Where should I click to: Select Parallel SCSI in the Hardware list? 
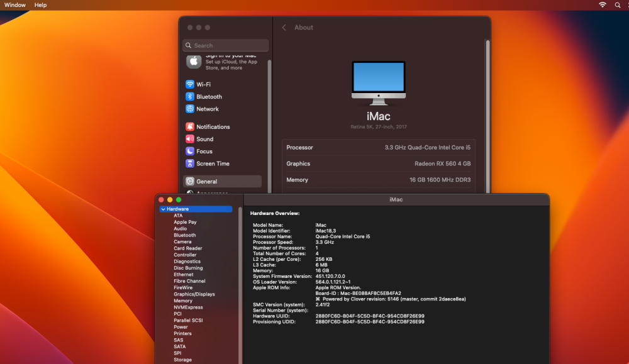[188, 320]
